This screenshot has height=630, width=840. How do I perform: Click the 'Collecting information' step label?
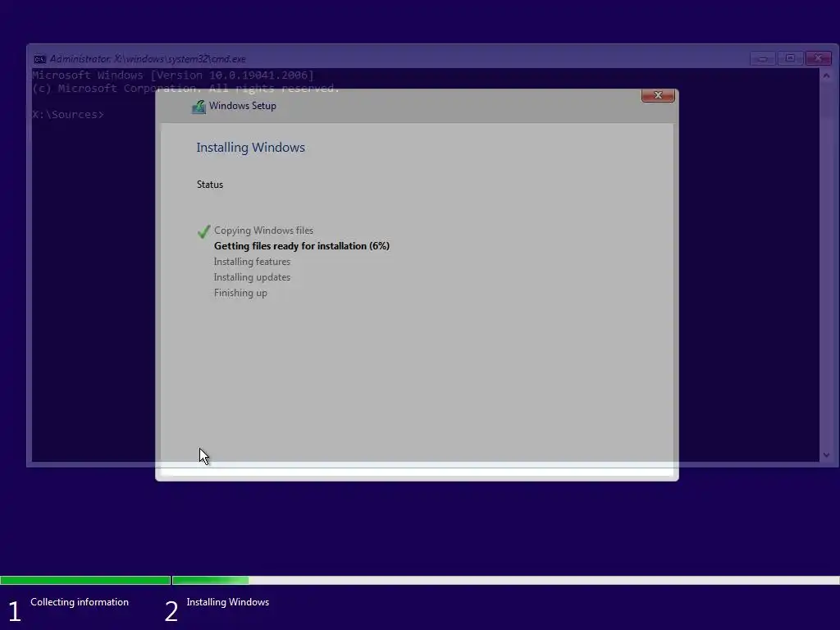tap(80, 602)
